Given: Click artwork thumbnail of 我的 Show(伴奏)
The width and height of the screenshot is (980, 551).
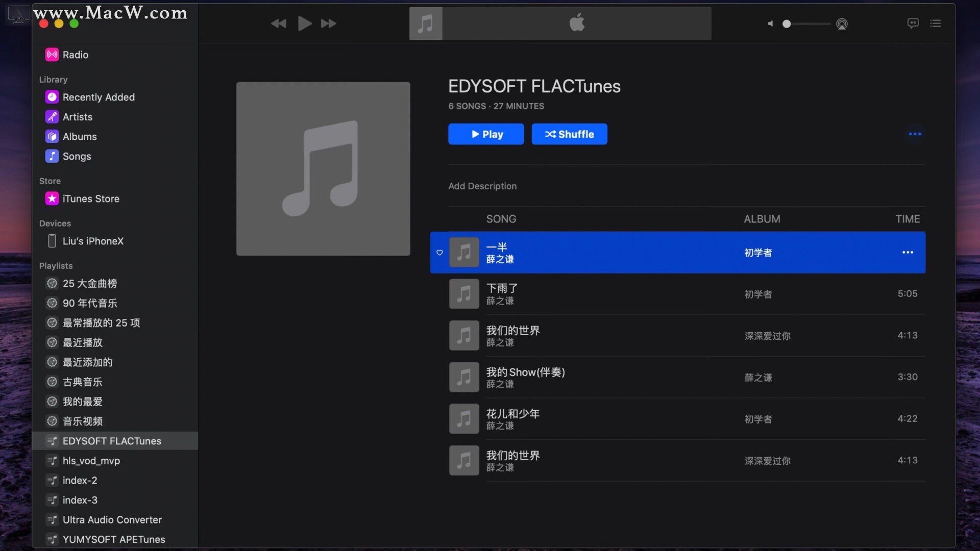Looking at the screenshot, I should click(x=464, y=377).
